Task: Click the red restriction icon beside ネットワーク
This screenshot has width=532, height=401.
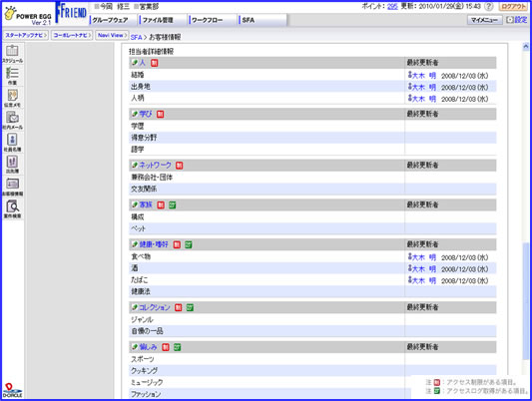Action: coord(179,166)
